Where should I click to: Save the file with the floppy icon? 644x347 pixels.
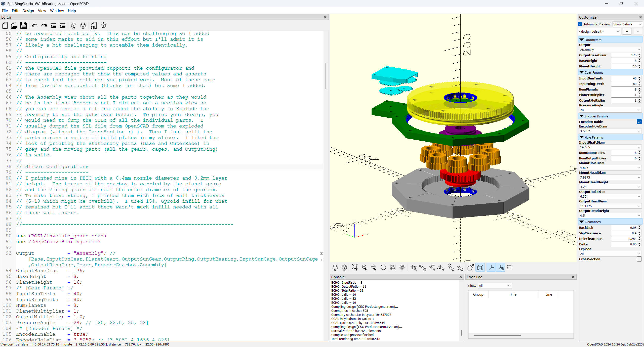point(24,25)
